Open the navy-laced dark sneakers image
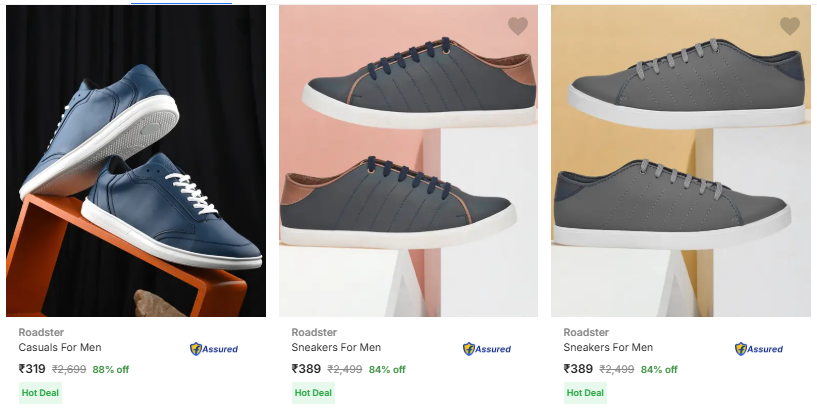 408,160
